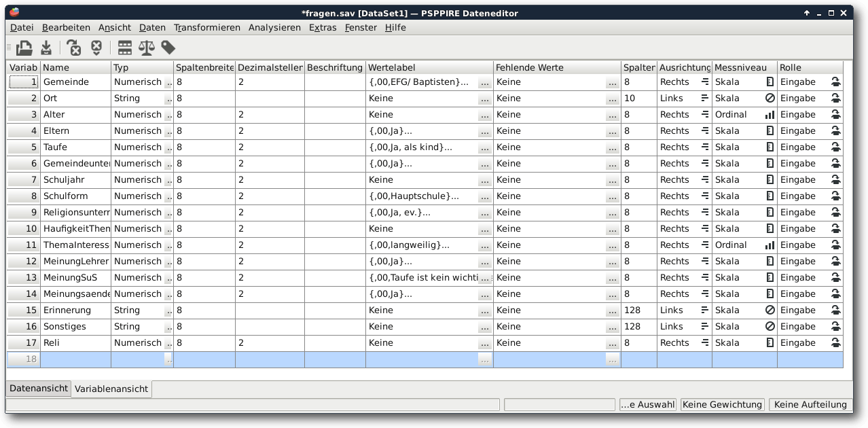
Task: Click the role icon in the Gemeinde row
Action: click(835, 82)
